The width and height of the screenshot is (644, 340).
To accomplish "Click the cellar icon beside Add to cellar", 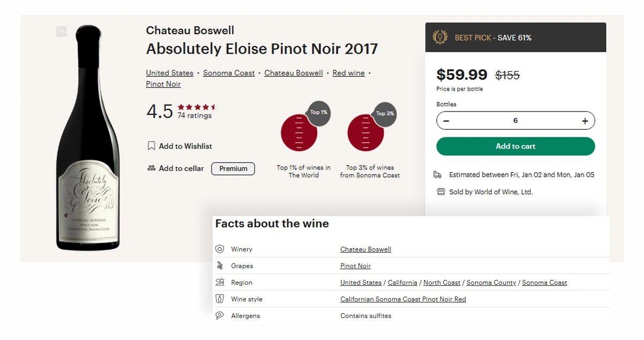I will 152,168.
